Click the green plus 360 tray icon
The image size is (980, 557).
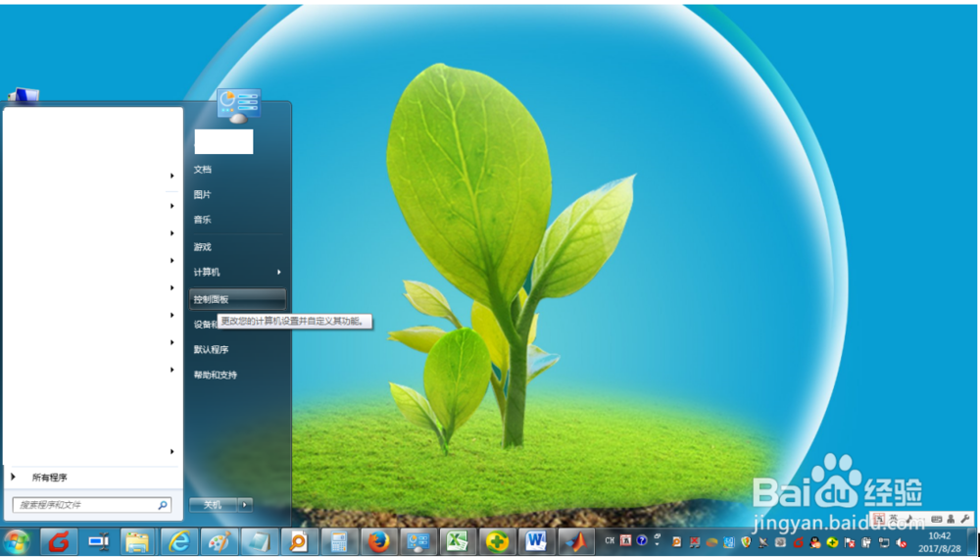(x=832, y=542)
